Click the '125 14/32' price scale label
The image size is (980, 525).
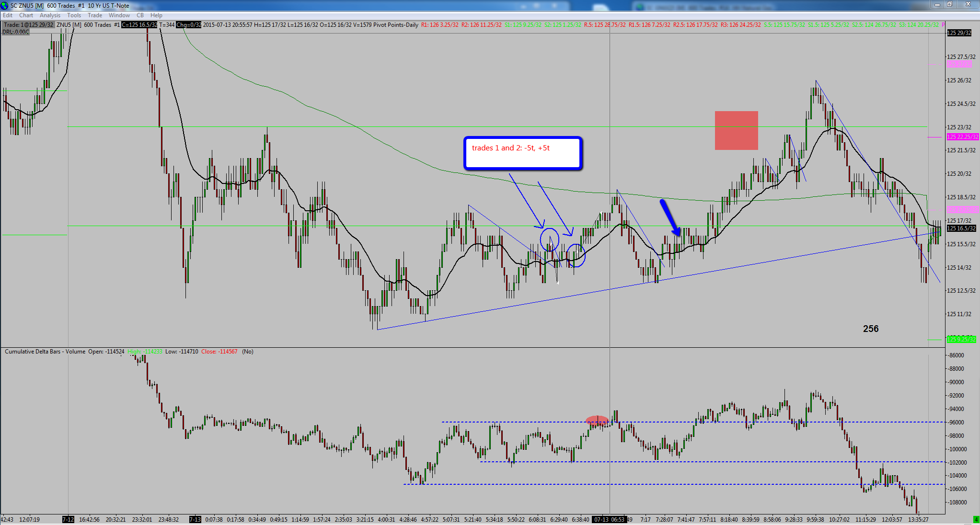click(x=959, y=267)
